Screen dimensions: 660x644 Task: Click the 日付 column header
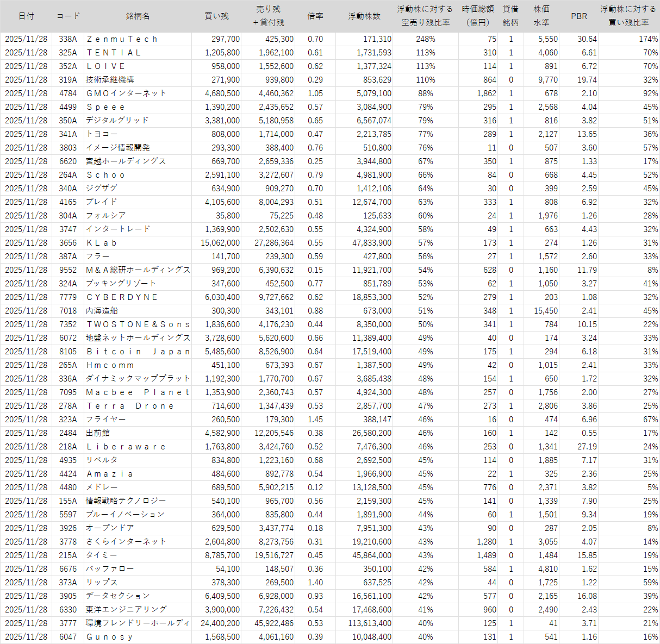pyautogui.click(x=26, y=16)
